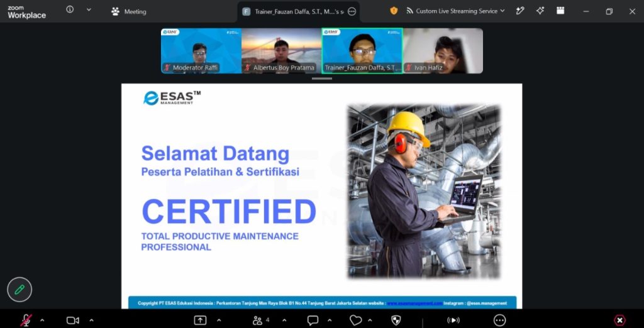This screenshot has width=644, height=328.
Task: Click the large "CERTIFIED" slide text
Action: click(229, 212)
